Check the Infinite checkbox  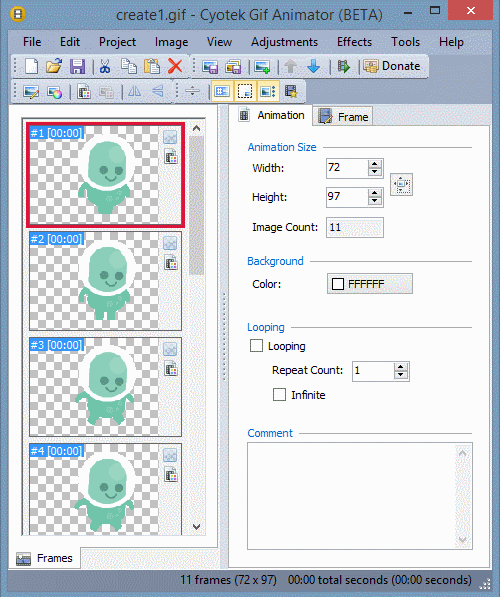[x=279, y=394]
